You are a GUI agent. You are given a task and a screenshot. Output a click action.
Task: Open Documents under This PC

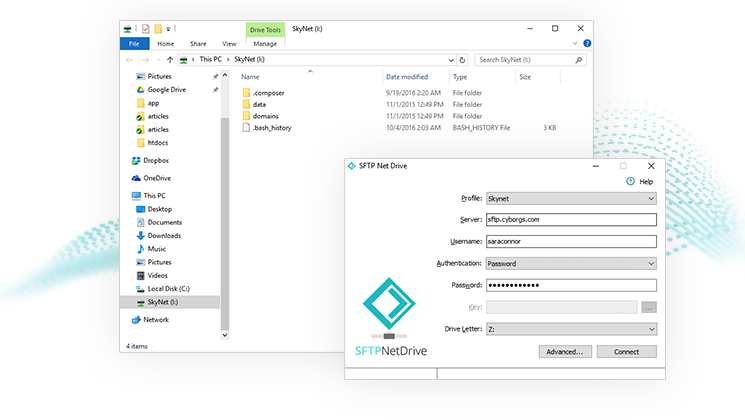(x=164, y=222)
